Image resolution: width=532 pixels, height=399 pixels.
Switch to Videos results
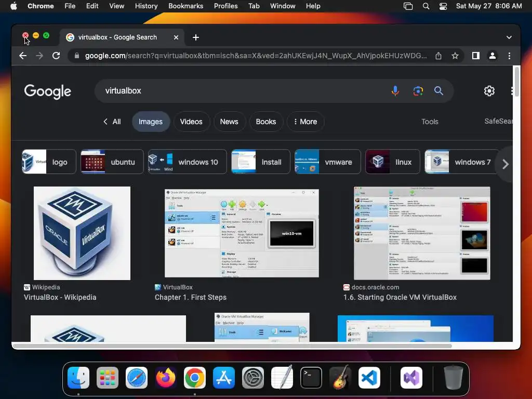pyautogui.click(x=191, y=122)
